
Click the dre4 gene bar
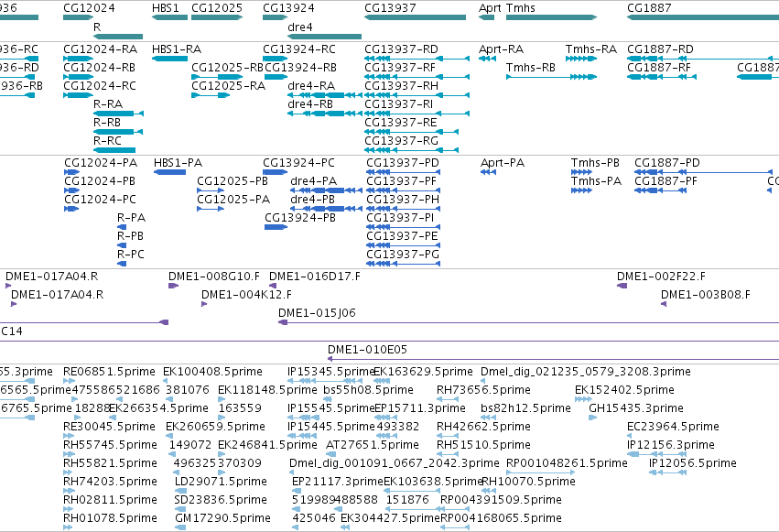coord(324,37)
